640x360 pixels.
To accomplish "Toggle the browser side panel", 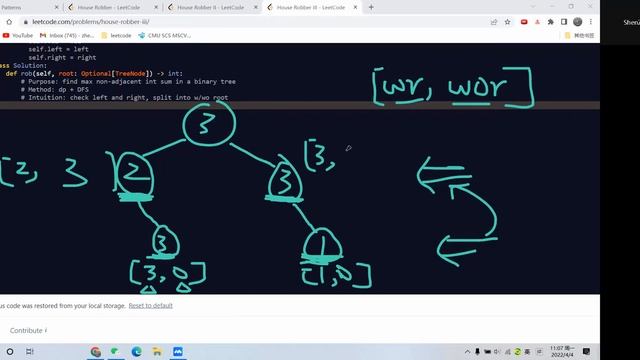I will tap(564, 22).
